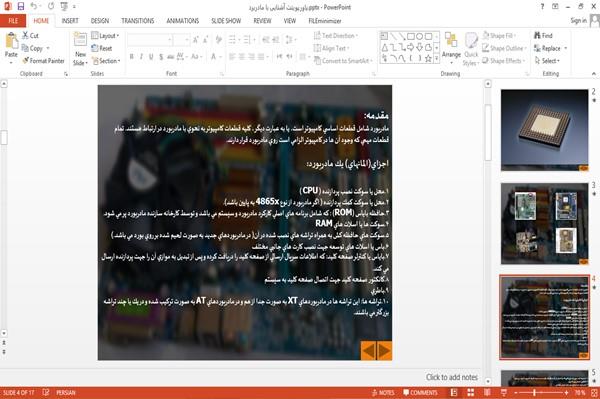Open the REVIEW tab
The image size is (600, 399).
click(262, 21)
